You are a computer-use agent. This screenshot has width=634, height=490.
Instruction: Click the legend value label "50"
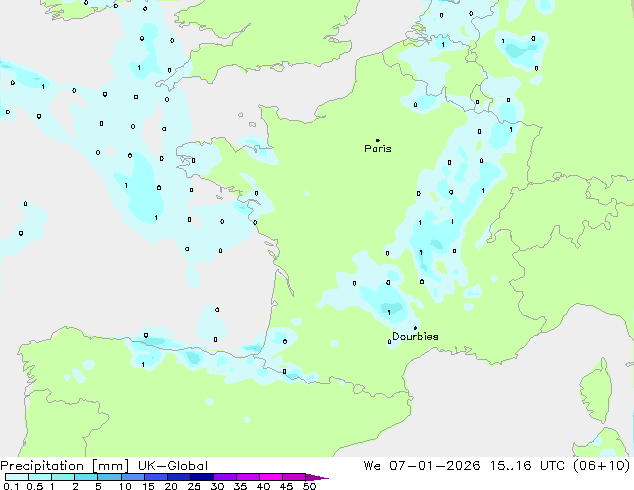click(x=310, y=486)
